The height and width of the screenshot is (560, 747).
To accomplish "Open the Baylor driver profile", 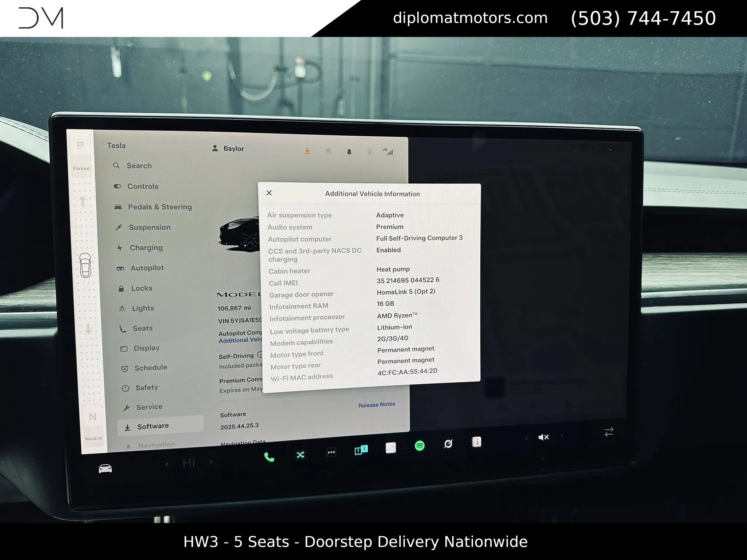I will (x=228, y=148).
